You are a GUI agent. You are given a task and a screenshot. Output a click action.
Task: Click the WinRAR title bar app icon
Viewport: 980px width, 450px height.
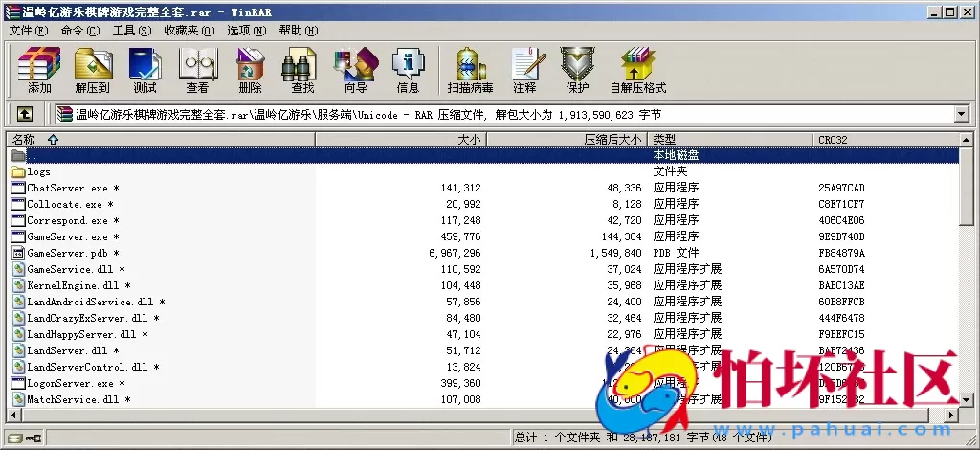click(11, 11)
